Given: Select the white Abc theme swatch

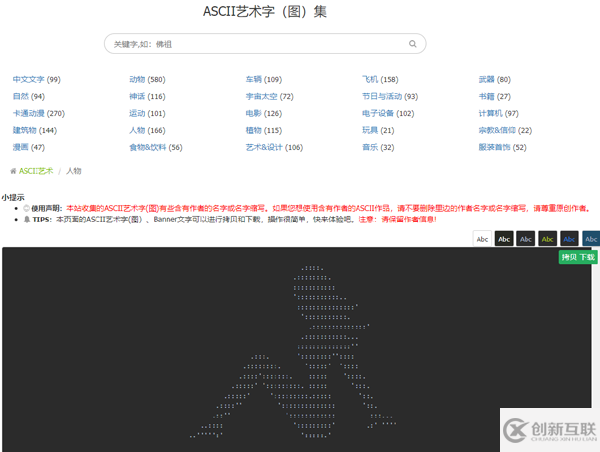Looking at the screenshot, I should point(482,239).
